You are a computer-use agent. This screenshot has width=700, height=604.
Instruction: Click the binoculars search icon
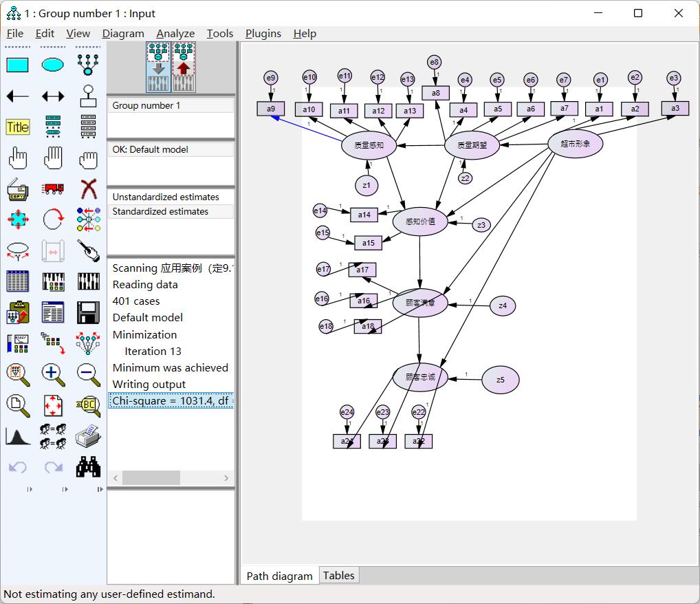tap(88, 467)
